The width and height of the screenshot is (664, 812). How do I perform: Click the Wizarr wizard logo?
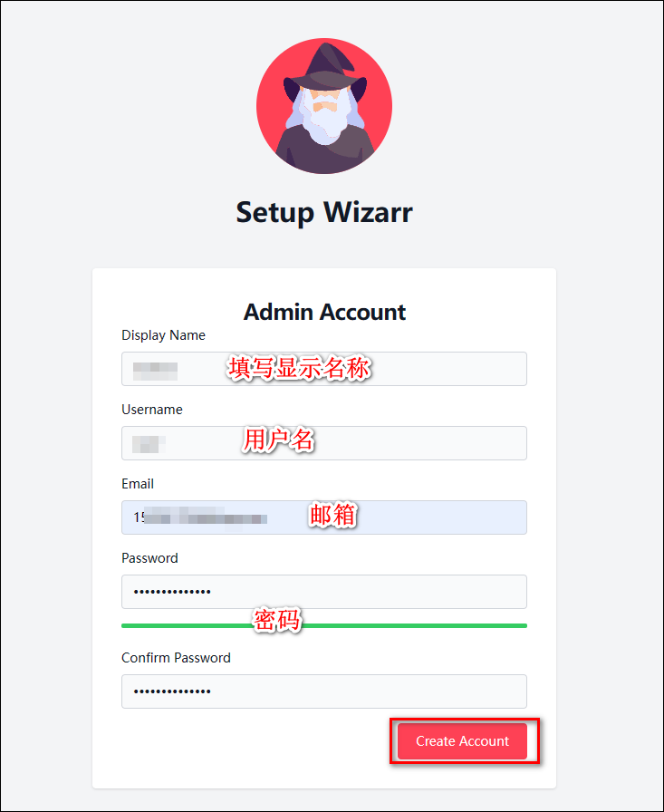pos(324,106)
